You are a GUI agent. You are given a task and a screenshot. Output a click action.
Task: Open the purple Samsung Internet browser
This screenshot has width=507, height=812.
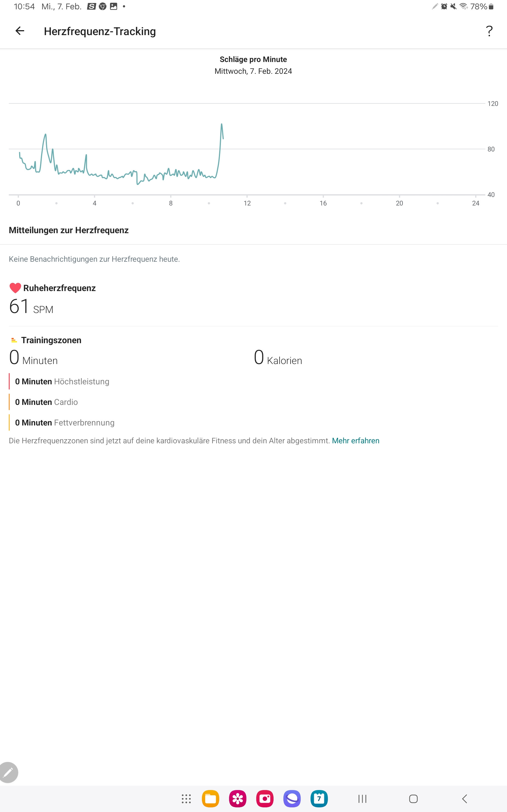[x=292, y=799]
